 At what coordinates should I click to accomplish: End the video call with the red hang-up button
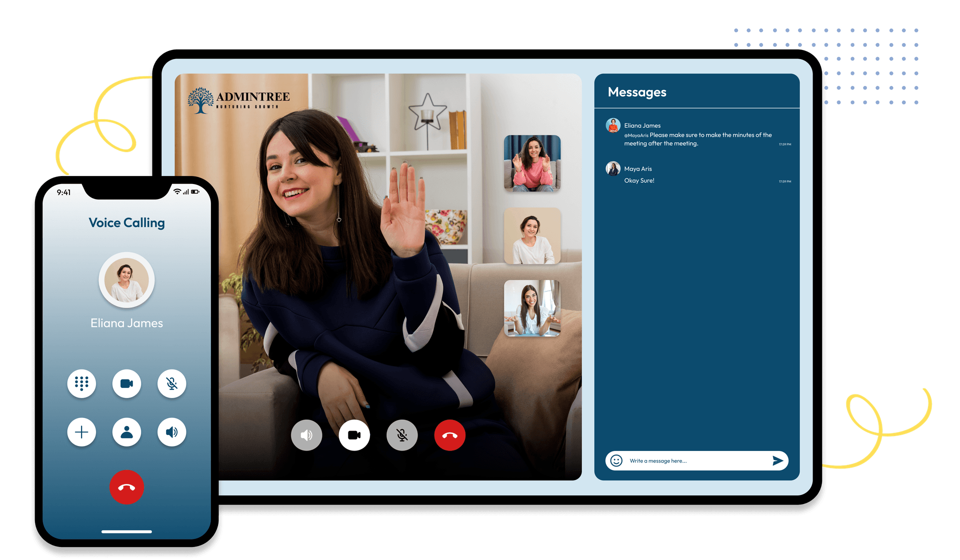coord(449,435)
